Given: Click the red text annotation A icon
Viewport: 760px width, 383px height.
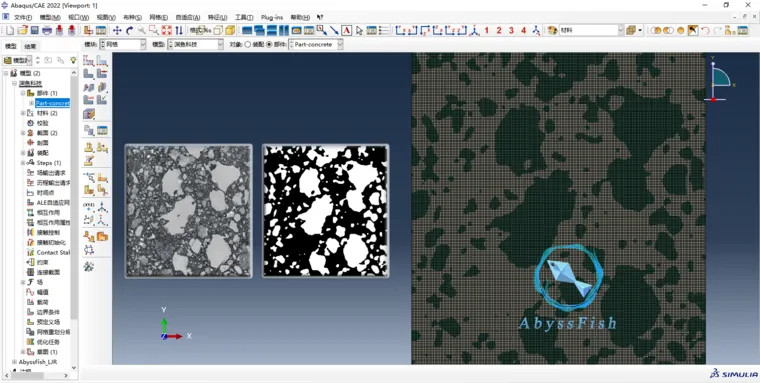Looking at the screenshot, I should (x=347, y=30).
